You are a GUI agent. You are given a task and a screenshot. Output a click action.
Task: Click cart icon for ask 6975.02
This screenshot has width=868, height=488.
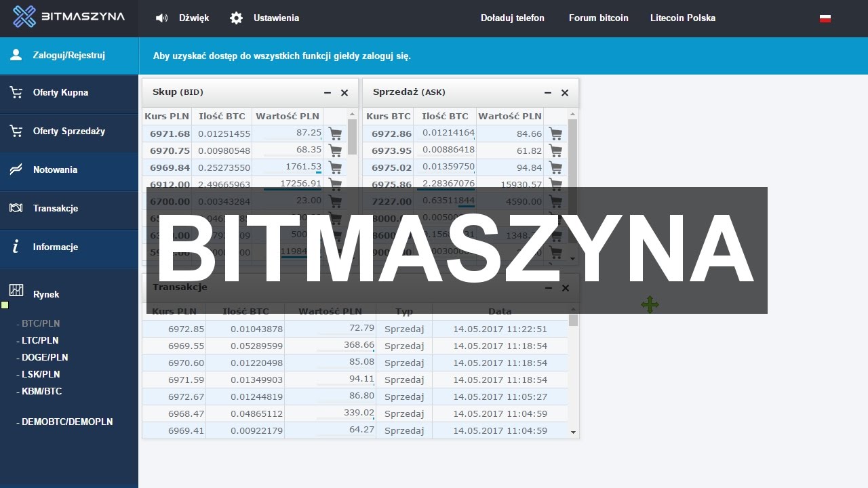(555, 167)
